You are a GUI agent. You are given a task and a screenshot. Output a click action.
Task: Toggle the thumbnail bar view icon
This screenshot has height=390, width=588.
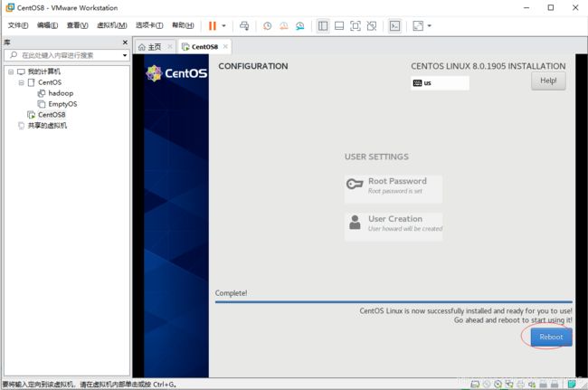339,26
